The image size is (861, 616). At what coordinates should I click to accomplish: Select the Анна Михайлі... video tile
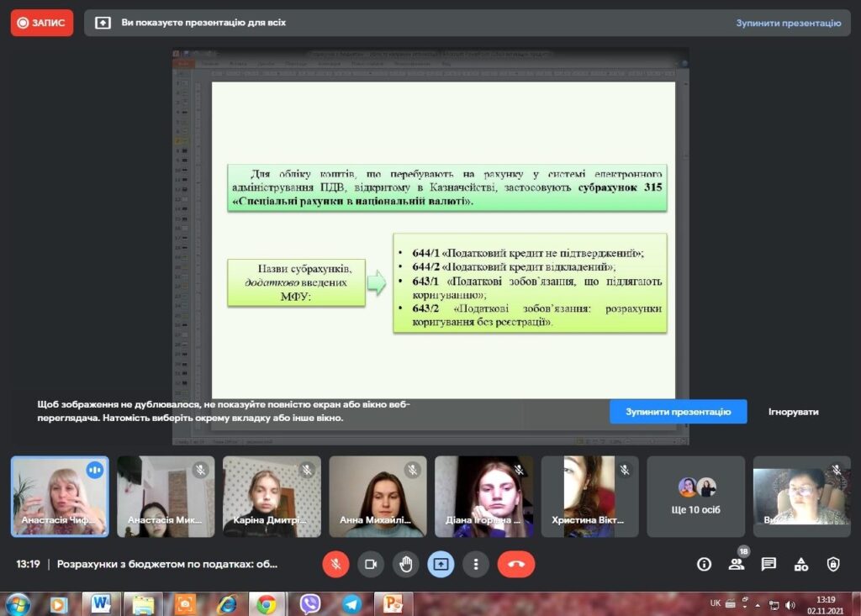pos(378,497)
